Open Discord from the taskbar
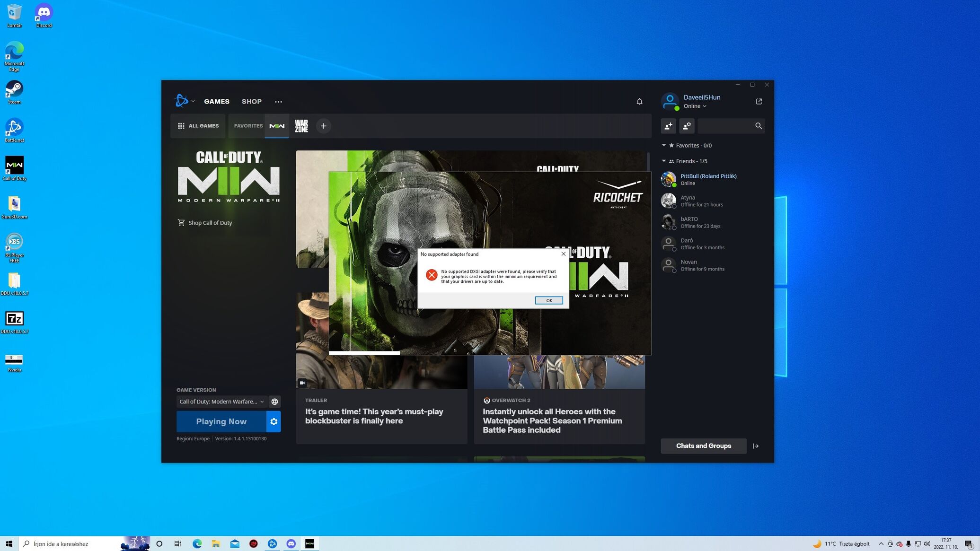Viewport: 980px width, 551px height. 291,543
